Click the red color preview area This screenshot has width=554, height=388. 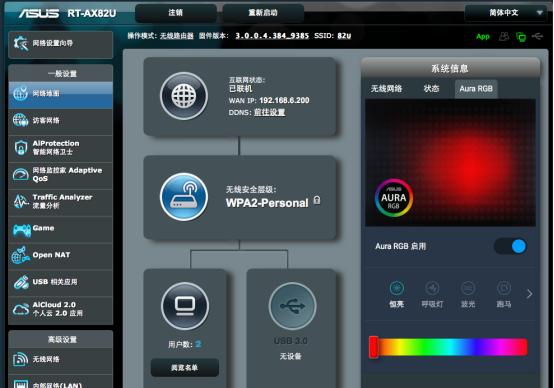[x=450, y=163]
